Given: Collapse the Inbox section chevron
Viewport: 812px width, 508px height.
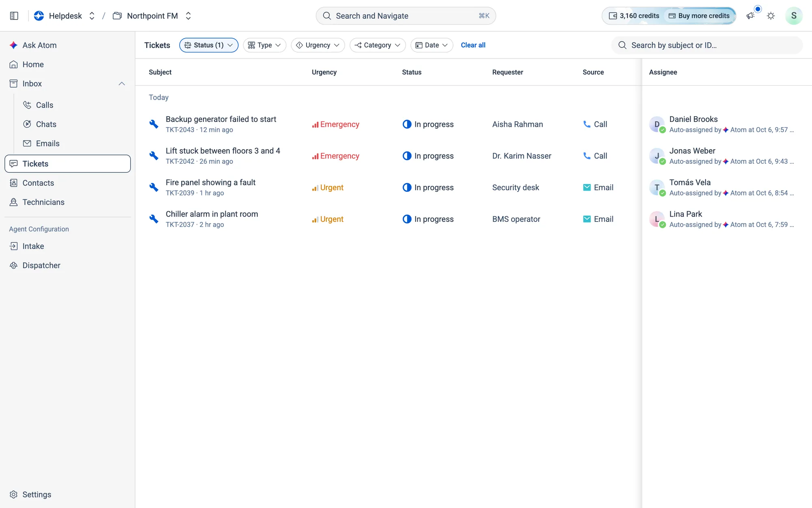Looking at the screenshot, I should pos(121,84).
